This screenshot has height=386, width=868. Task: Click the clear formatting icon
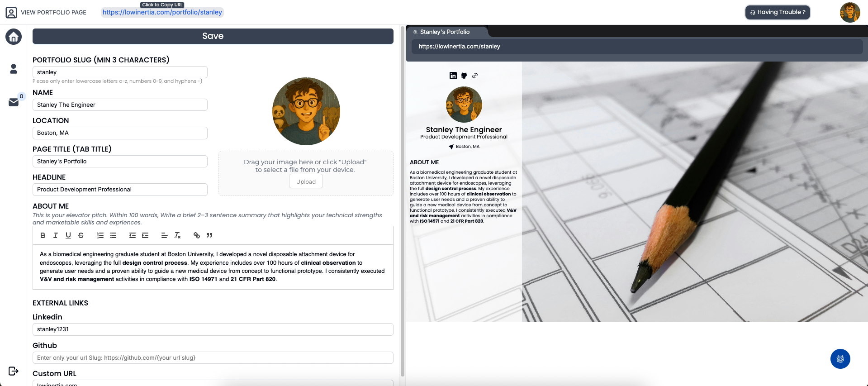pyautogui.click(x=177, y=235)
